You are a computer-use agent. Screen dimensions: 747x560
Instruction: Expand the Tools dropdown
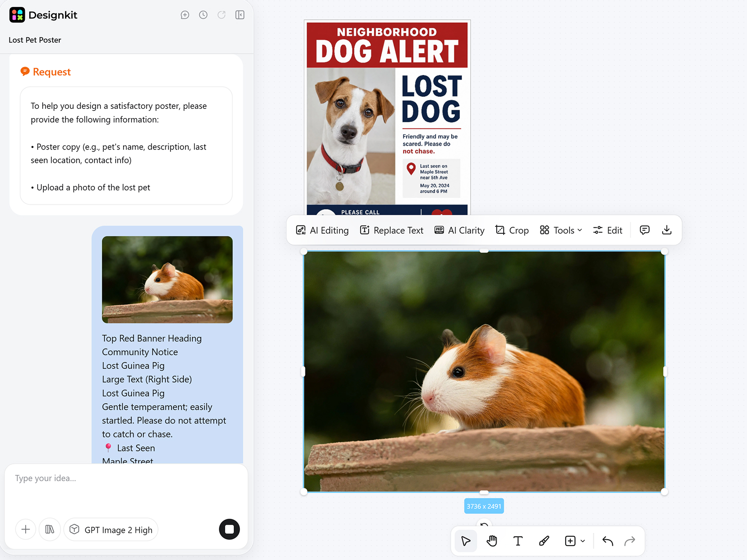pyautogui.click(x=561, y=230)
